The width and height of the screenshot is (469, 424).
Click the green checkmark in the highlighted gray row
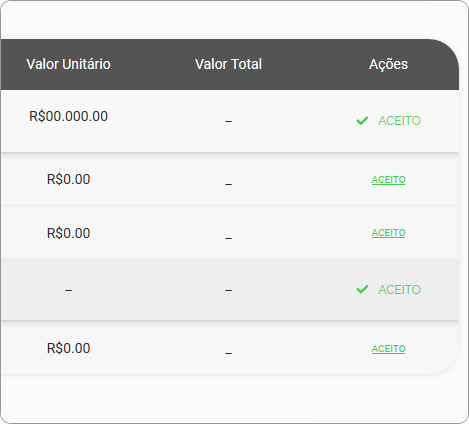362,289
